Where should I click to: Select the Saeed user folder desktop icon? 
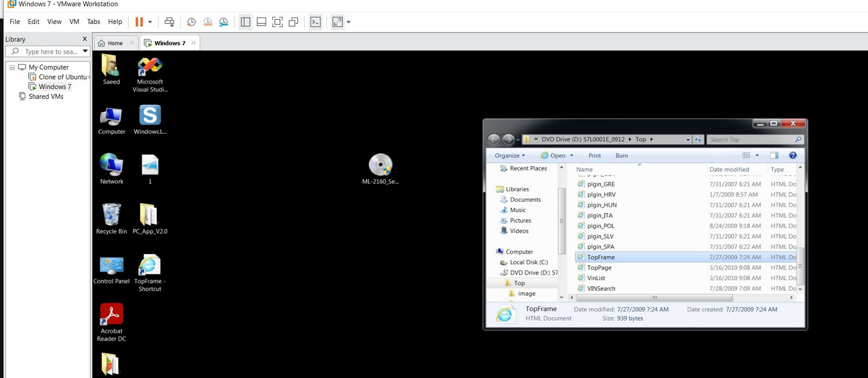pos(111,70)
